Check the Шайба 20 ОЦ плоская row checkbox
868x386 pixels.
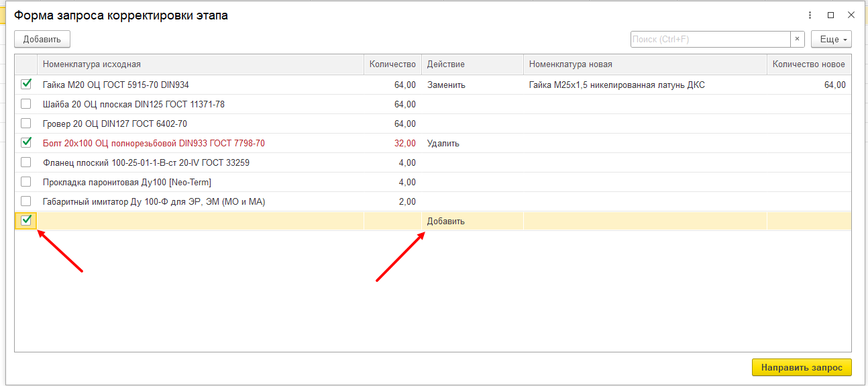(x=26, y=104)
